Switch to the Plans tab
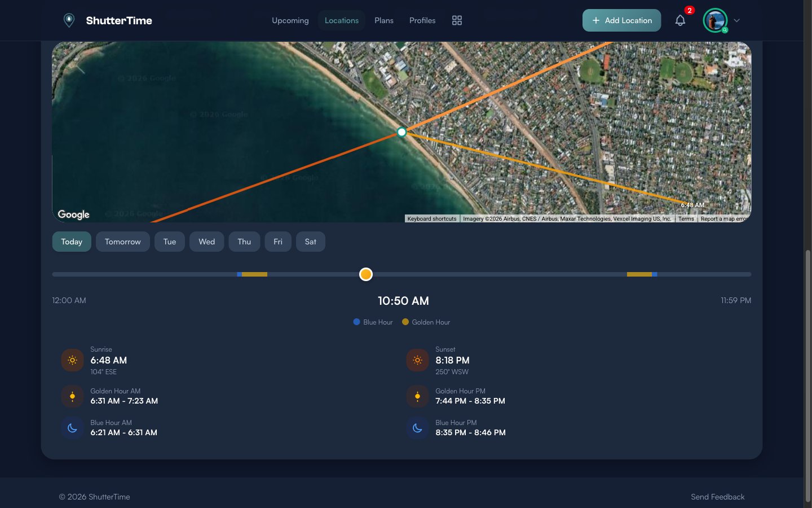Screen dimensions: 812x508 (384, 20)
